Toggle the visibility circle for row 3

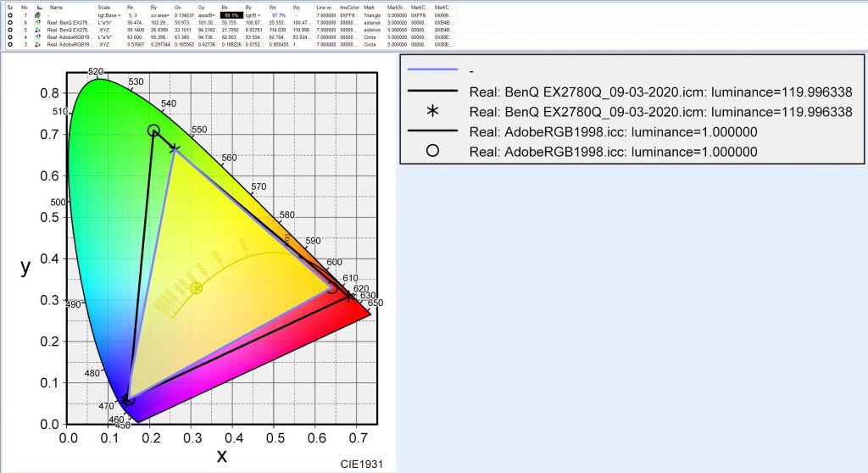pyautogui.click(x=10, y=44)
